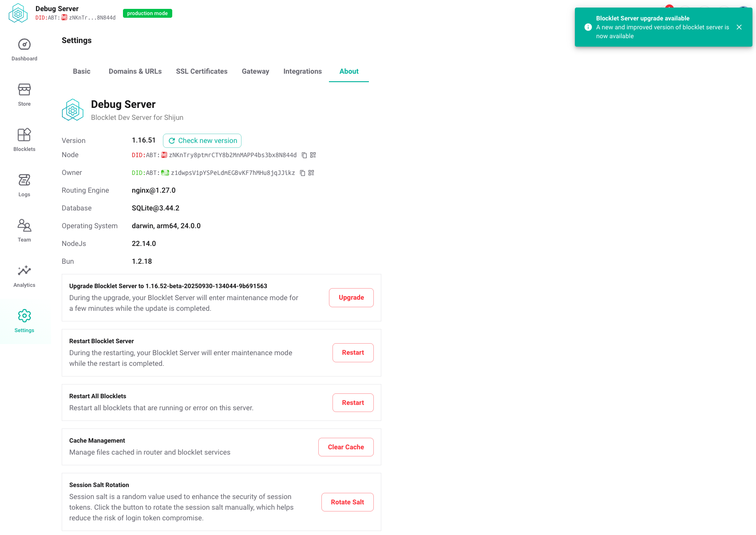Image resolution: width=756 pixels, height=535 pixels.
Task: Open the Team section
Action: click(x=24, y=230)
